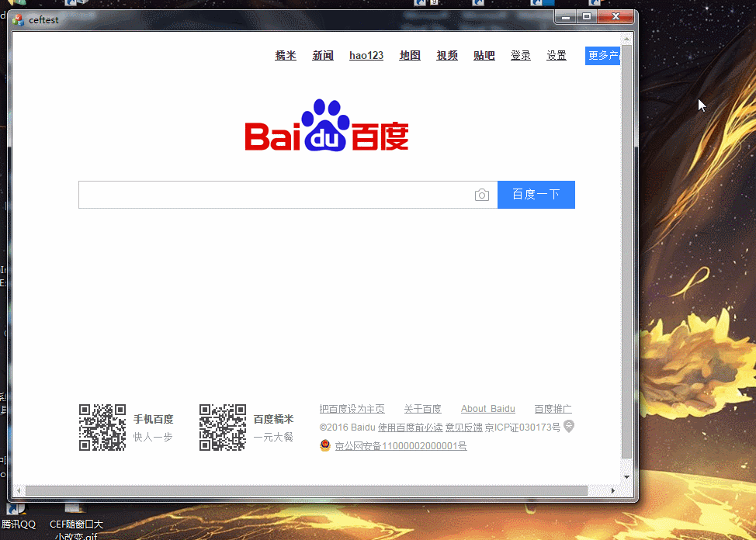
Task: Click the shield icon after 京ICP证030173号
Action: click(569, 426)
